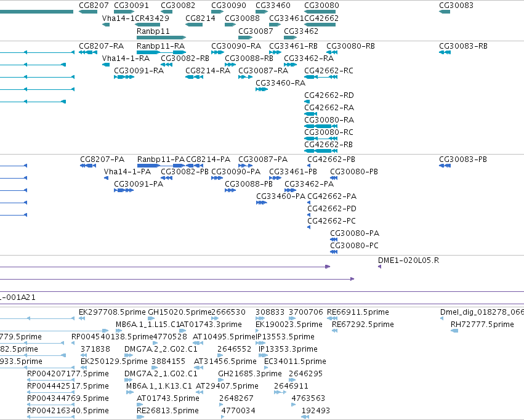The width and height of the screenshot is (524, 420).
Task: Click the CG30091-PA protein
Action: 124,190
